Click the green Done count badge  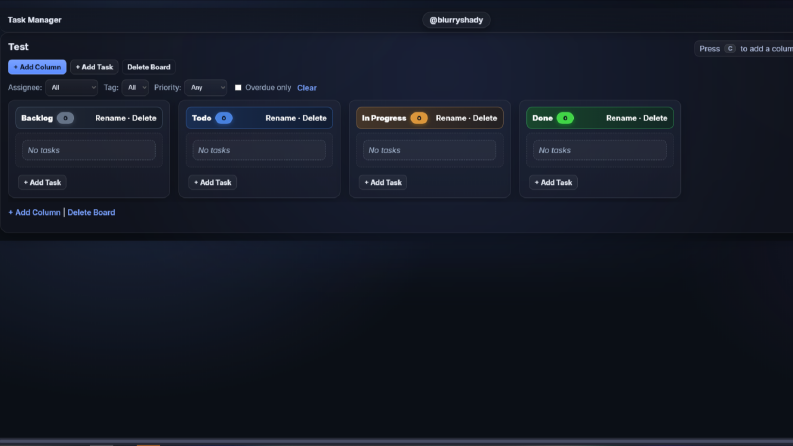click(x=565, y=118)
